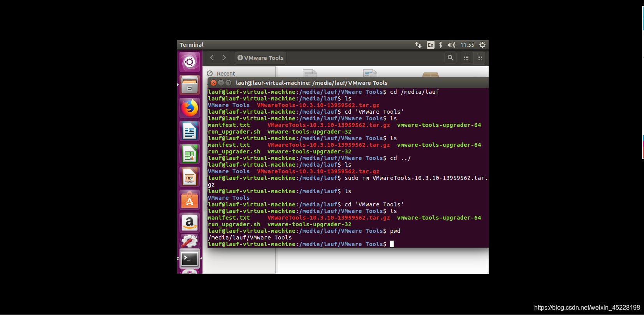This screenshot has width=644, height=315.
Task: Open LibreOffice Impress from the launcher
Action: [190, 177]
